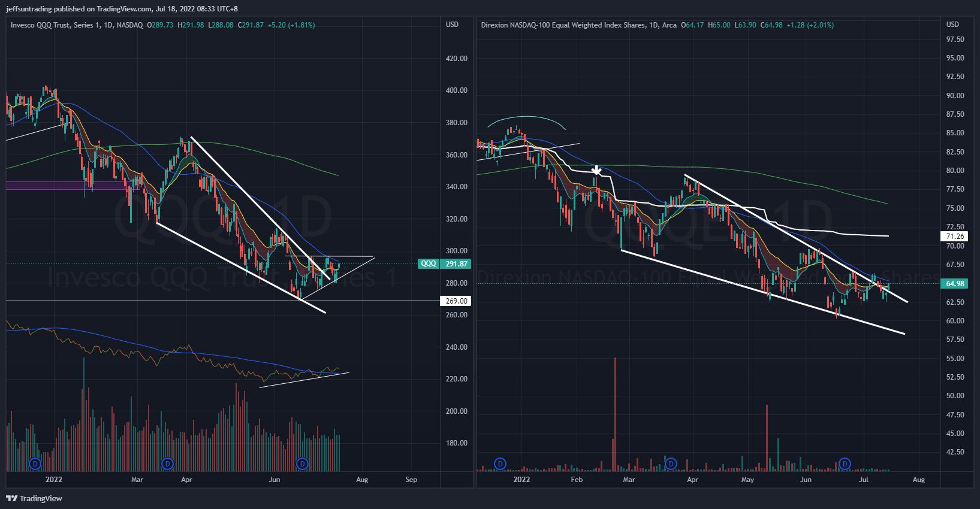Click the 85.00 price axis label

pos(955,133)
